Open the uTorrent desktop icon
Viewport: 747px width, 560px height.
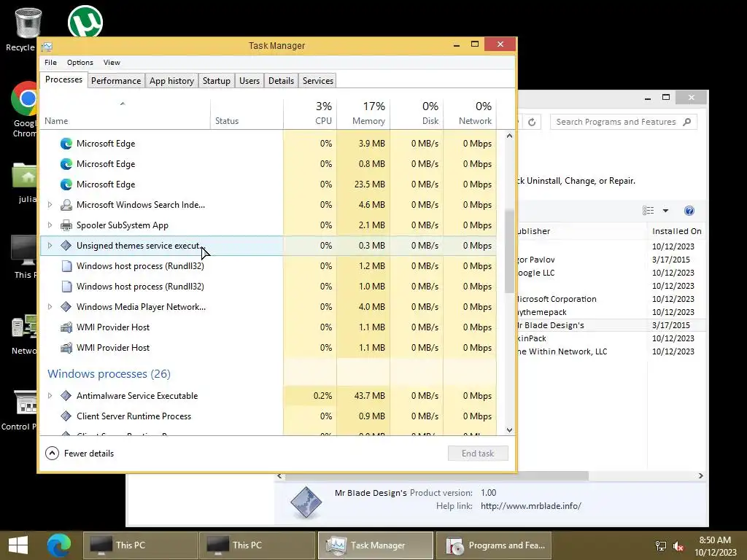pyautogui.click(x=85, y=21)
